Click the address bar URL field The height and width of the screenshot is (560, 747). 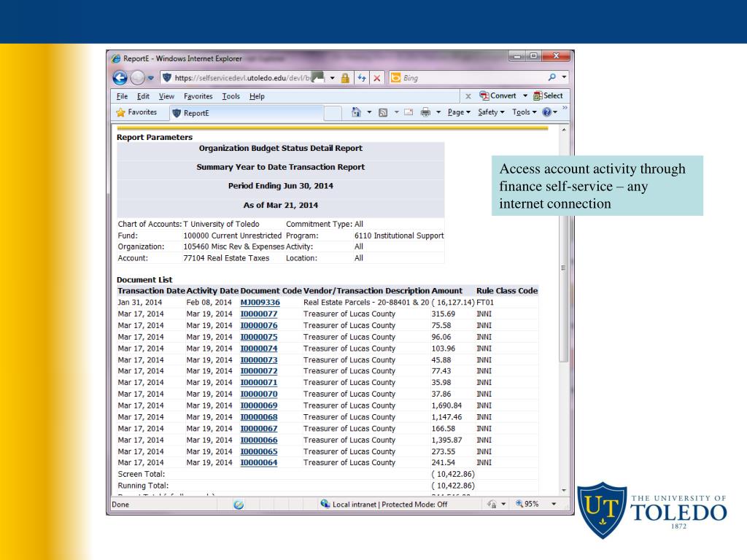coord(242,77)
